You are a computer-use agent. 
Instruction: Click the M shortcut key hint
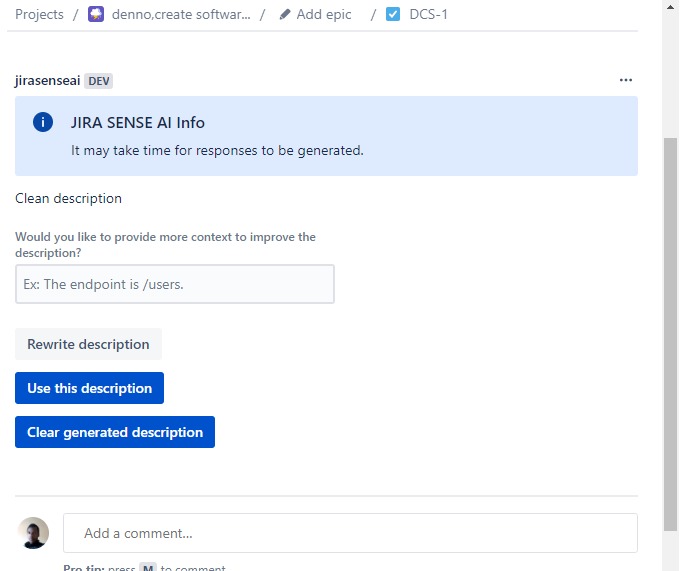coord(148,567)
